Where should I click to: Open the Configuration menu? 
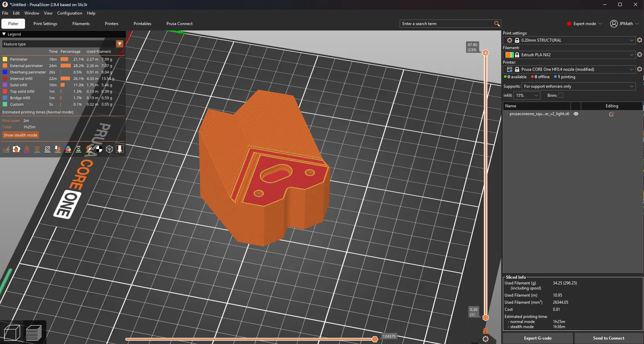(x=70, y=13)
